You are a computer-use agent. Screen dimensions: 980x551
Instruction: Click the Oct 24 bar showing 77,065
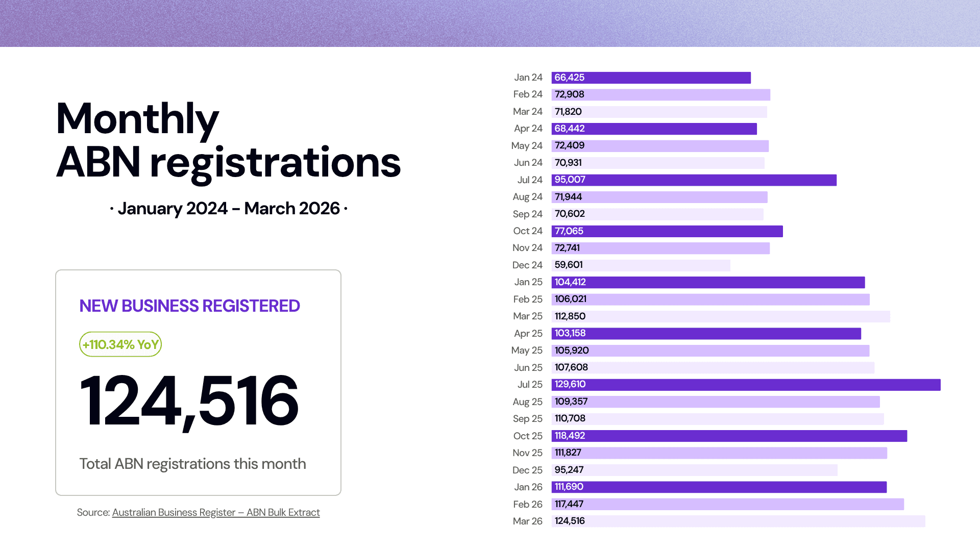(667, 231)
